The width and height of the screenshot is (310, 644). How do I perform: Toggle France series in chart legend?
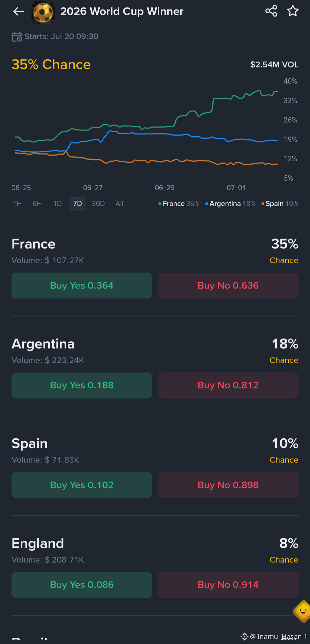click(179, 204)
